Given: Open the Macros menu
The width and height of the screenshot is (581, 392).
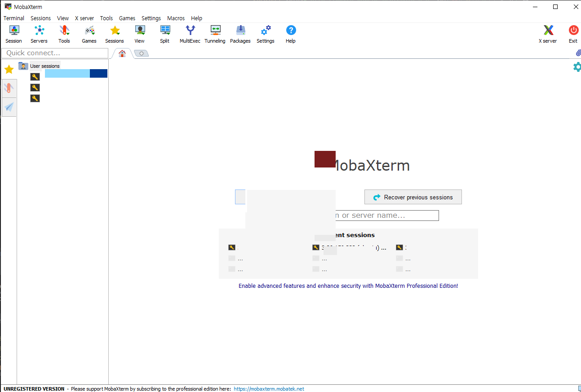Looking at the screenshot, I should point(176,18).
